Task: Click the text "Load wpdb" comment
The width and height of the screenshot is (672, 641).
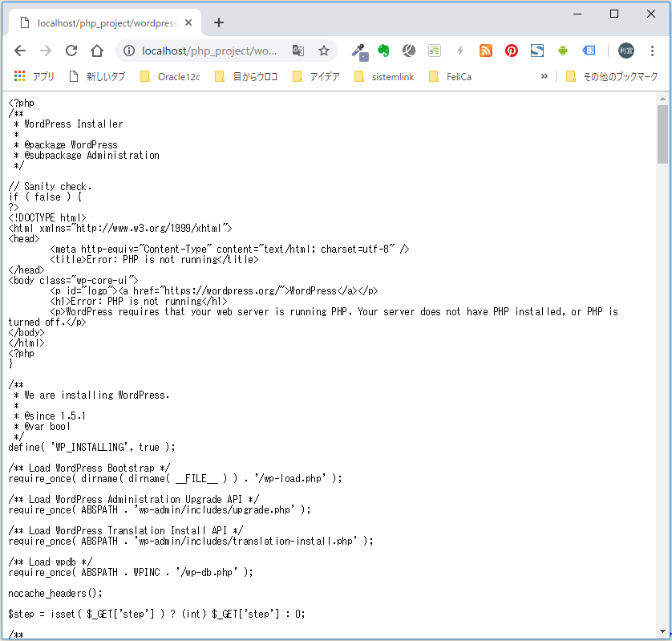Action: click(x=52, y=562)
